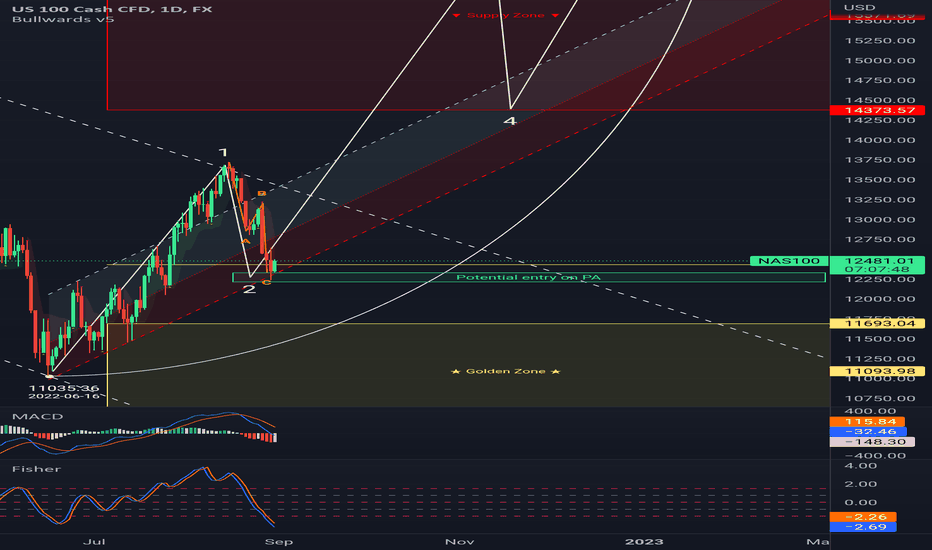Click the Fisher indicator title
This screenshot has height=550, width=932.
pyautogui.click(x=36, y=469)
